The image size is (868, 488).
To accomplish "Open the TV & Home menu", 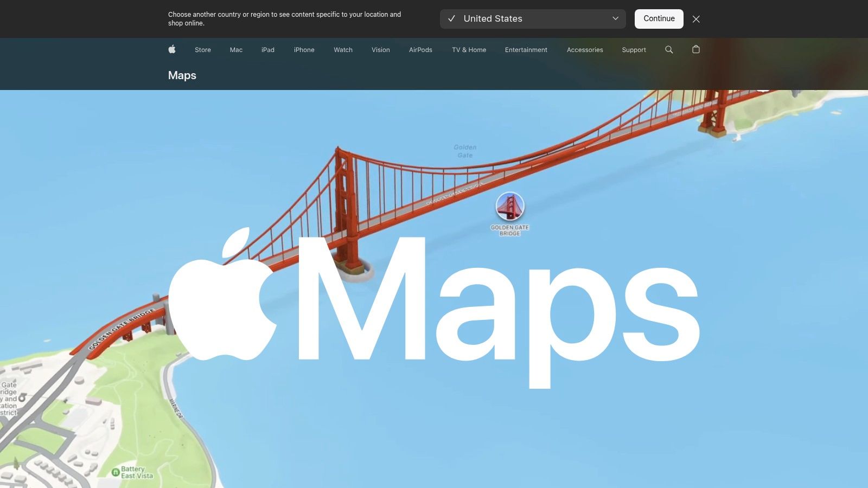I will tap(469, 50).
